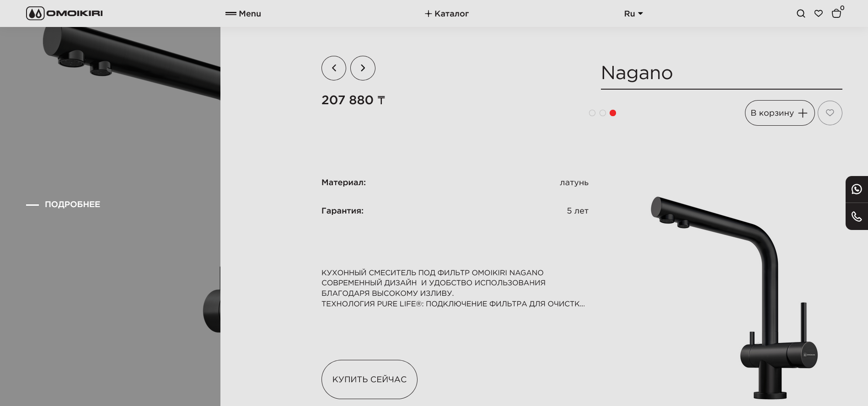868x406 pixels.
Task: Contact via the WhatsApp side icon
Action: pos(857,189)
